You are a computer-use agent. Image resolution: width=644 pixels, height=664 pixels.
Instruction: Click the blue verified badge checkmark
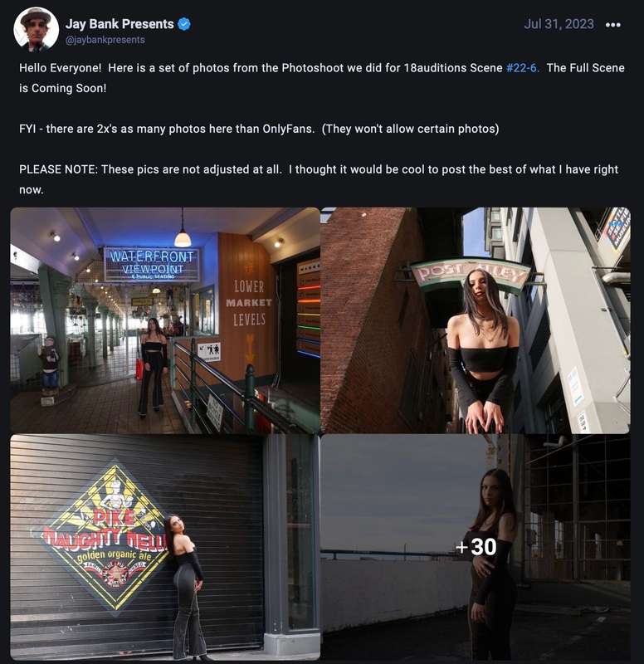184,24
